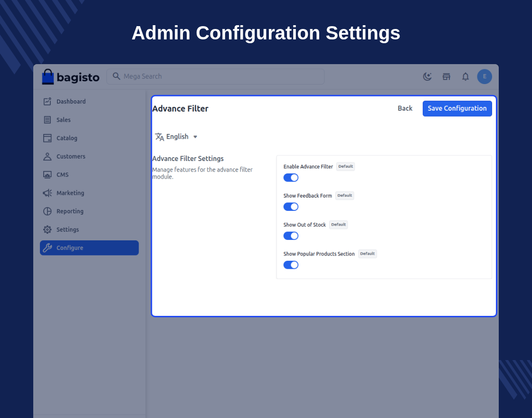Open Sales menu item
This screenshot has width=532, height=418.
[89, 120]
